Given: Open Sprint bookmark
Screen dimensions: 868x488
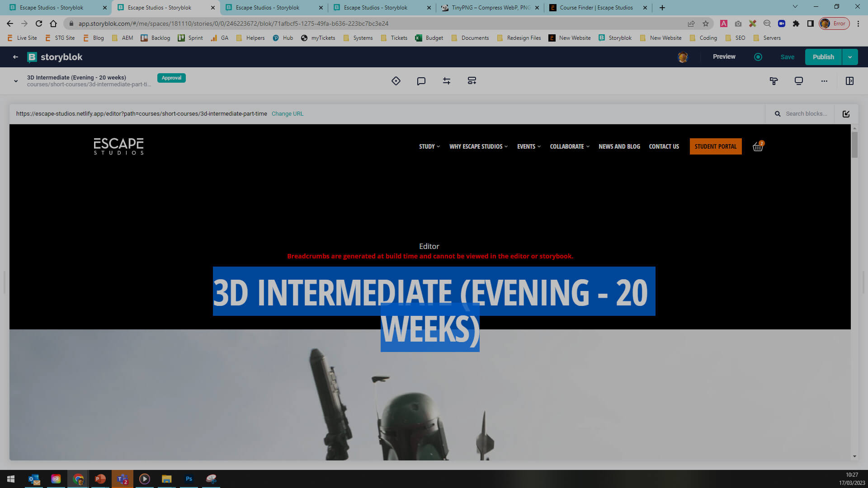Looking at the screenshot, I should [190, 38].
